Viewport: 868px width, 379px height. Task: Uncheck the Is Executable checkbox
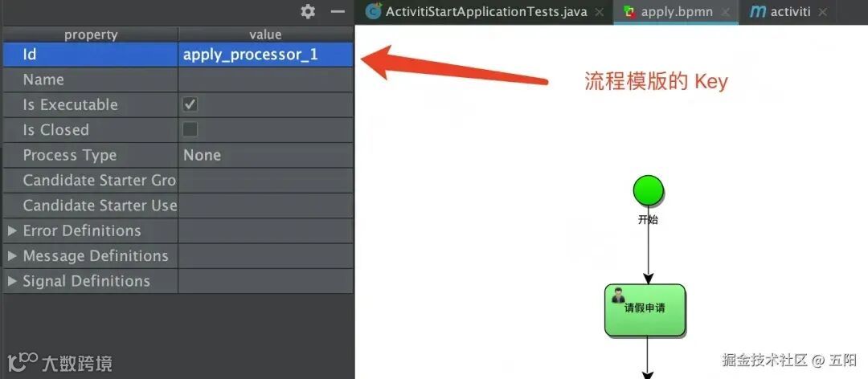pos(190,104)
